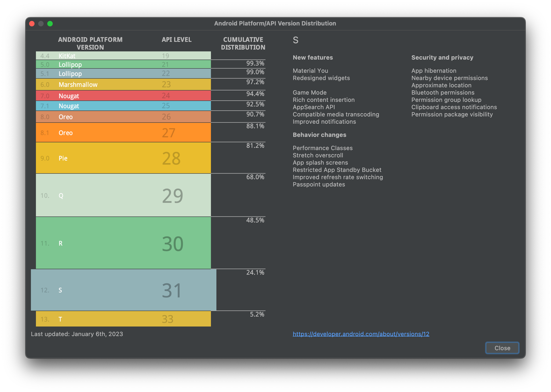Image resolution: width=551 pixels, height=392 pixels.
Task: Click the Nearby device permissions text
Action: 449,78
